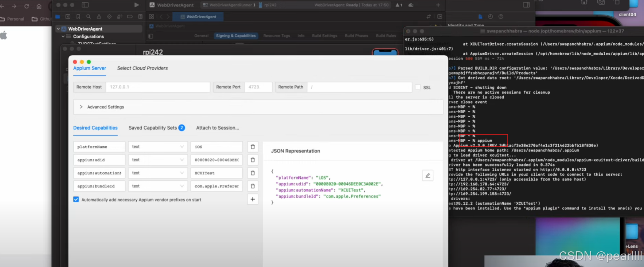Viewport: 644px width, 267px height.
Task: Open Xcode bookmark navigator
Action: [x=78, y=17]
